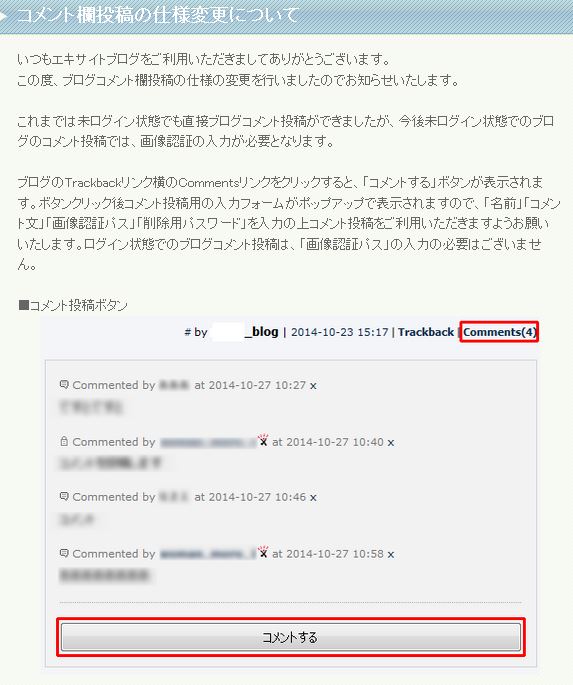
Task: Open the _blog author link
Action: (245, 332)
